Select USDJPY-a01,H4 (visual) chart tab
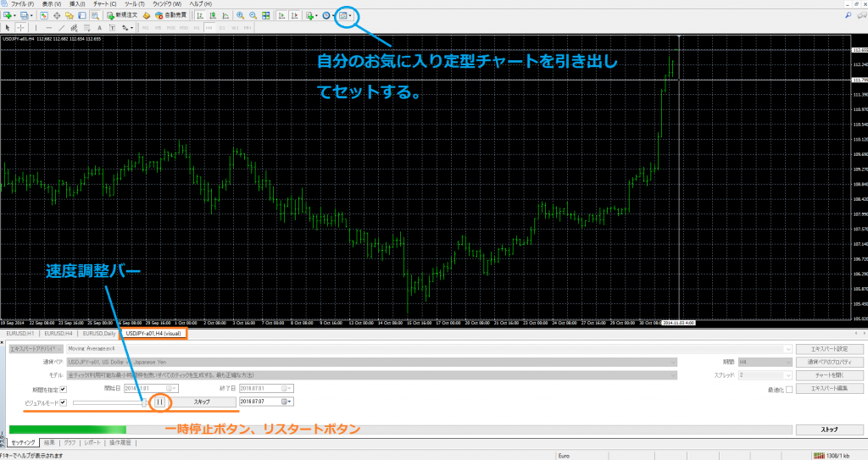868x460 pixels. tap(153, 334)
